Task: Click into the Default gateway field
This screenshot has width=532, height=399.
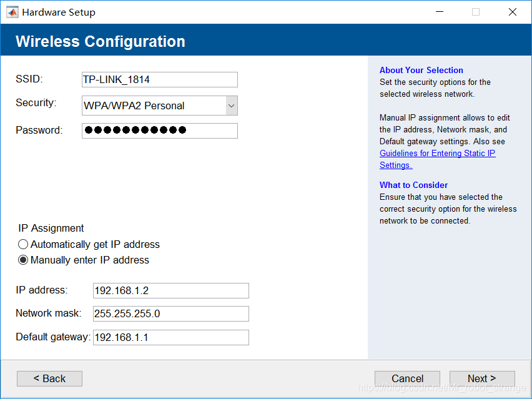Action: [170, 337]
